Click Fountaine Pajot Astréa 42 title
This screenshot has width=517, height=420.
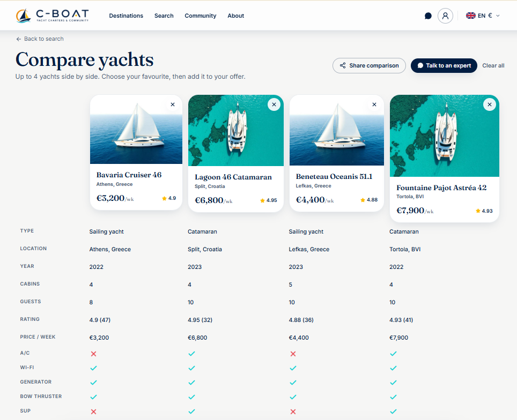coord(441,187)
